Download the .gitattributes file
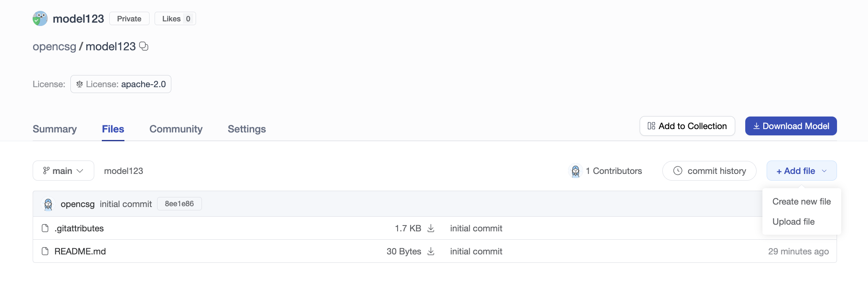Image resolution: width=868 pixels, height=285 pixels. pyautogui.click(x=431, y=228)
